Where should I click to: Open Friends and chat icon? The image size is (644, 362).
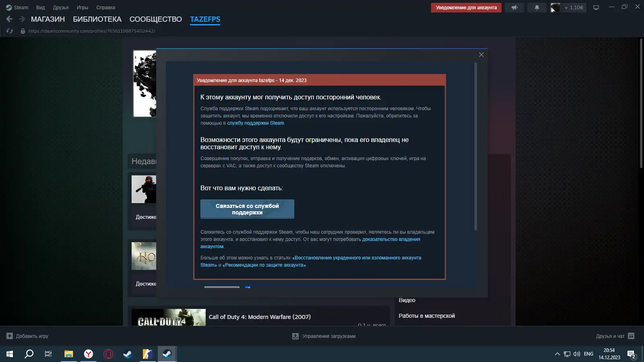click(631, 336)
